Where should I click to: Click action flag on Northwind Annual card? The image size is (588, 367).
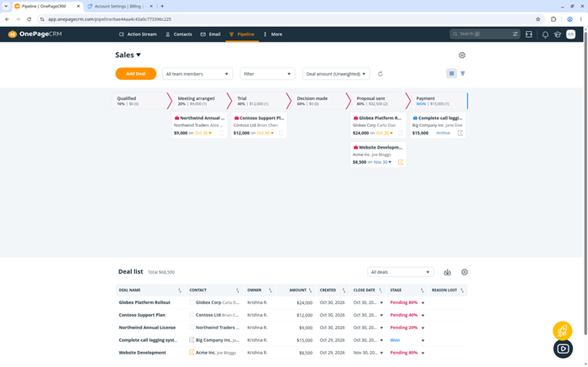pos(222,133)
